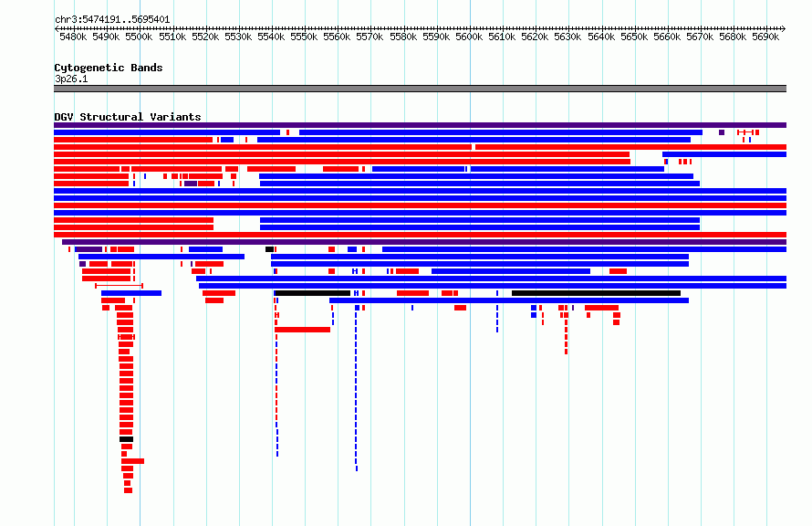
Task: Click the 5600k ruler label
Action: coord(469,37)
